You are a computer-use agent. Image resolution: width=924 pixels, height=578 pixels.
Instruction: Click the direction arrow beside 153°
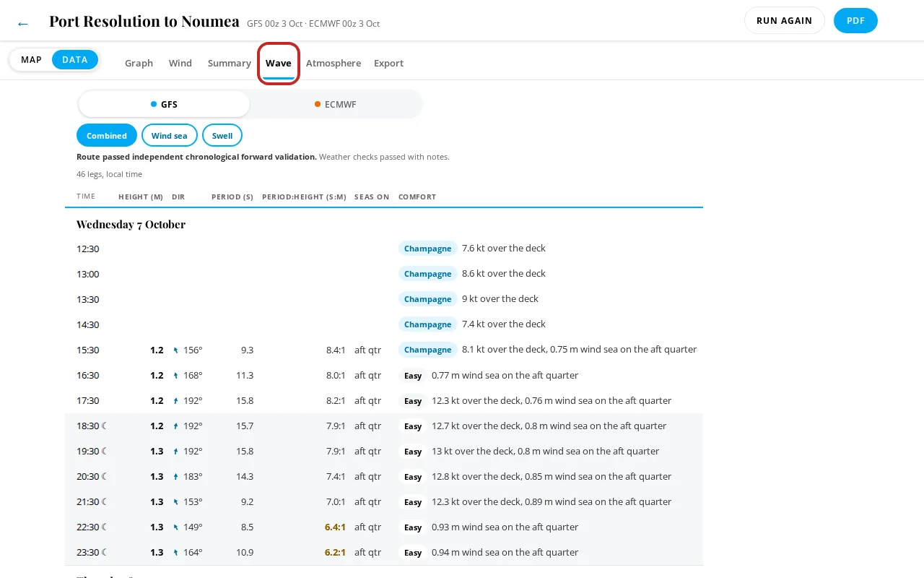tap(175, 502)
